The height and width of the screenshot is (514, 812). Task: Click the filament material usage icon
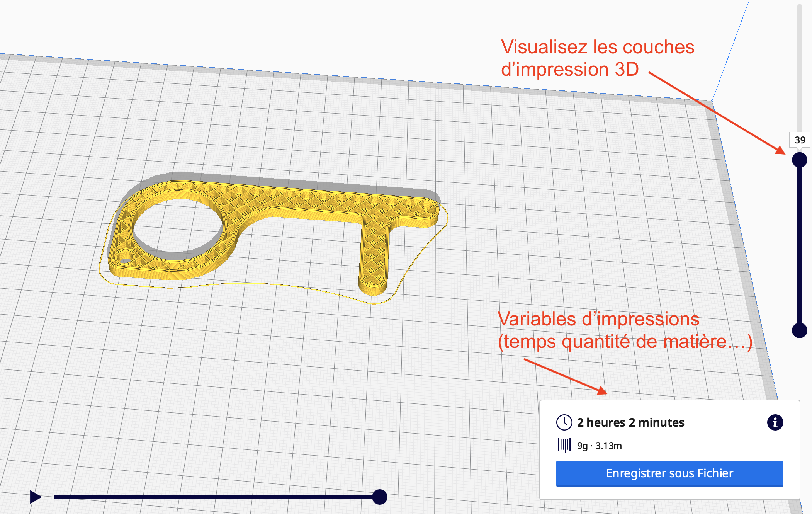pyautogui.click(x=564, y=445)
